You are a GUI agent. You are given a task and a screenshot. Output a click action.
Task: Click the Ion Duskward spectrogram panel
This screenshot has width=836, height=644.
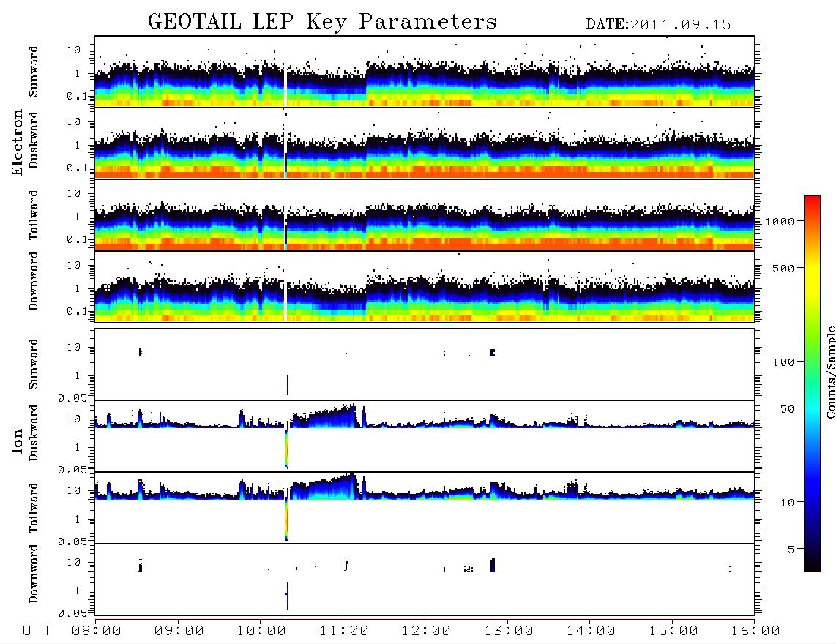point(425,436)
